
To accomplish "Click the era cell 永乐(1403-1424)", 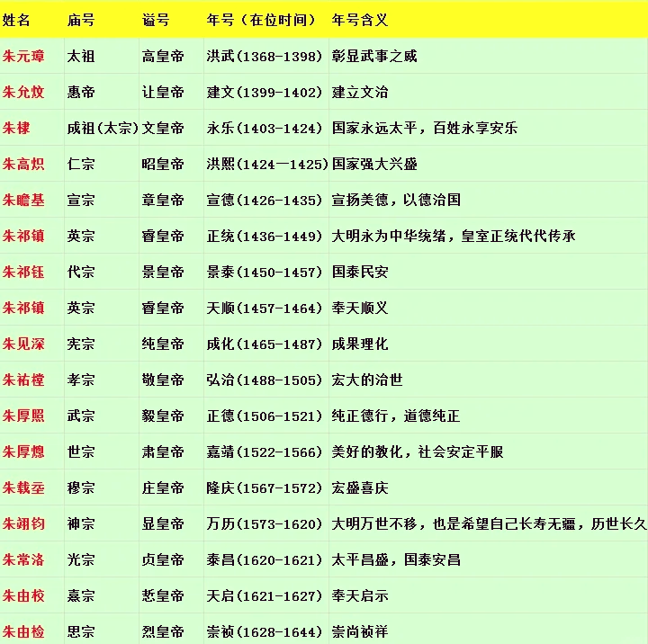I will click(x=264, y=128).
